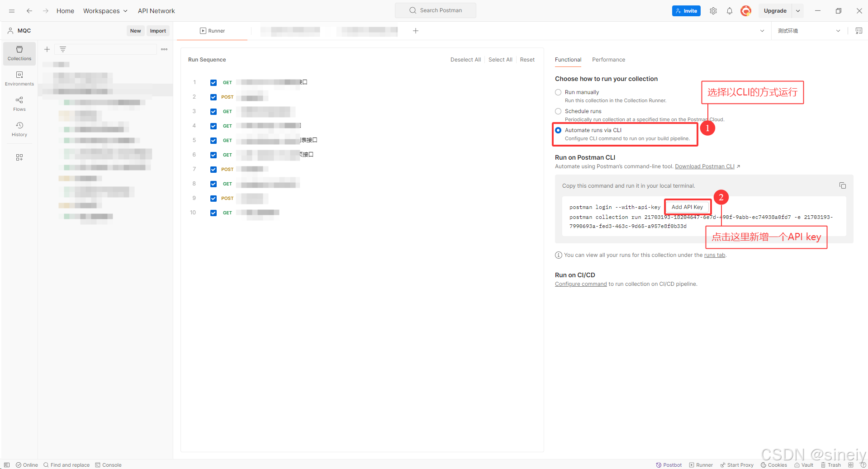Open the Flows sidebar panel
Viewport: 868px width, 469px height.
coord(19,104)
